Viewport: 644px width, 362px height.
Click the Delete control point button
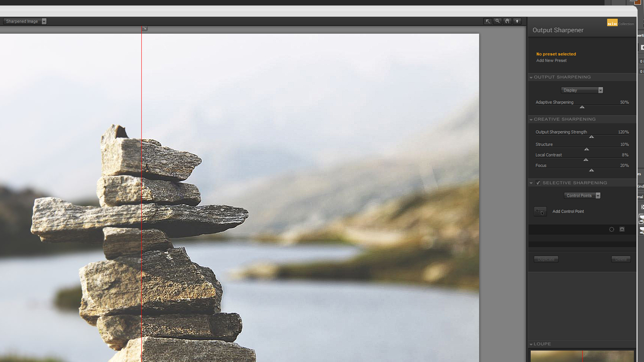621,259
